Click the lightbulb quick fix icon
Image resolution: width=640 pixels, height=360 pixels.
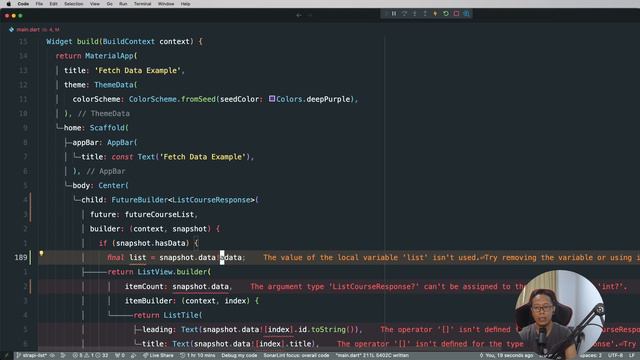[41, 253]
